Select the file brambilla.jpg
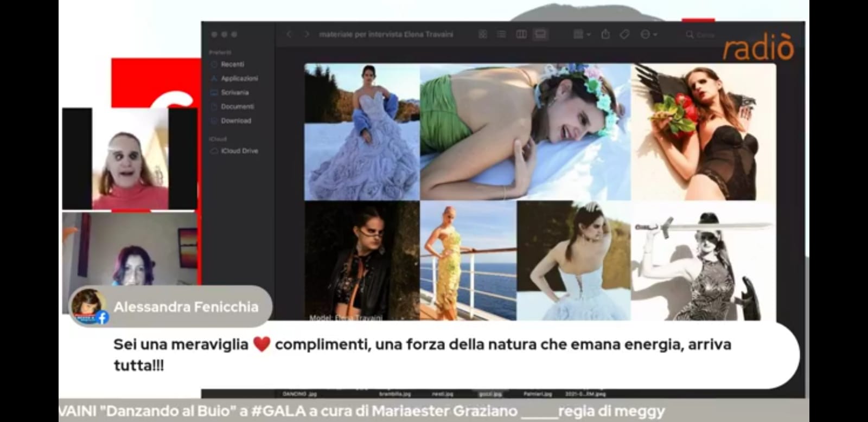Viewport: 868px width, 422px height. (x=395, y=394)
